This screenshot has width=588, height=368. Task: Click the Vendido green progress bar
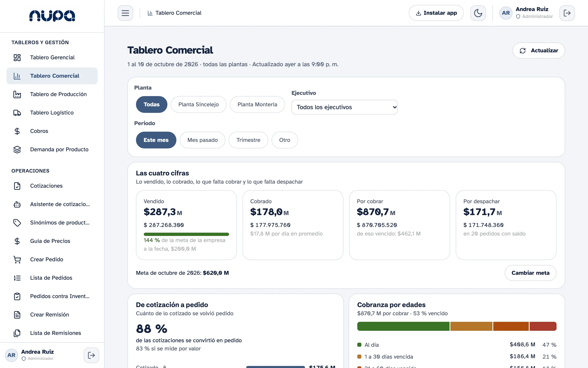186,234
